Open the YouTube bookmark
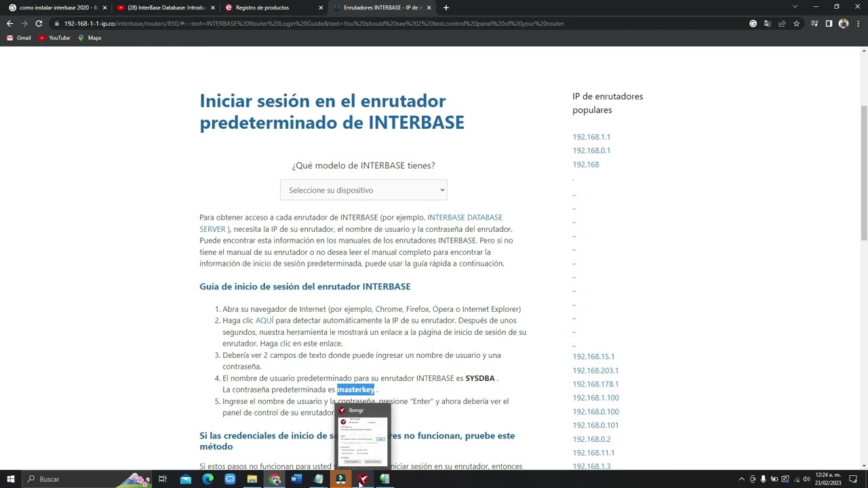The image size is (868, 488). click(54, 38)
